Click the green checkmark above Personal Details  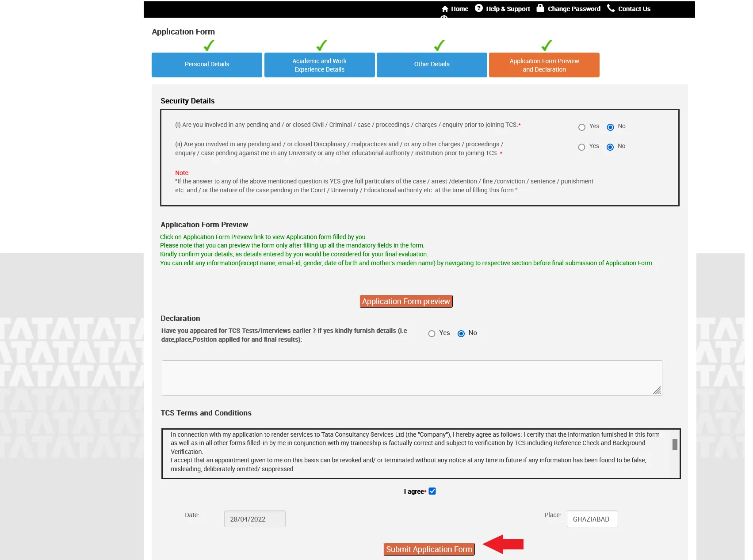[209, 45]
